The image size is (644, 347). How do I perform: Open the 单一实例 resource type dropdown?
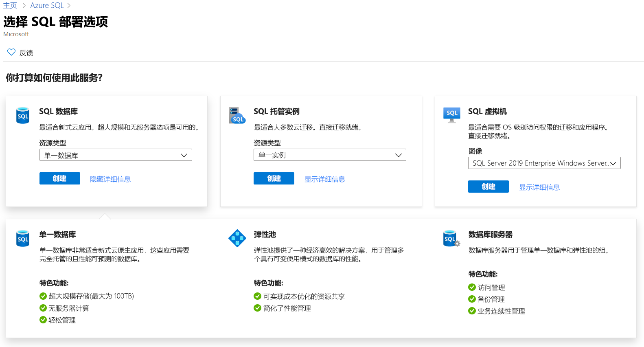coord(330,155)
